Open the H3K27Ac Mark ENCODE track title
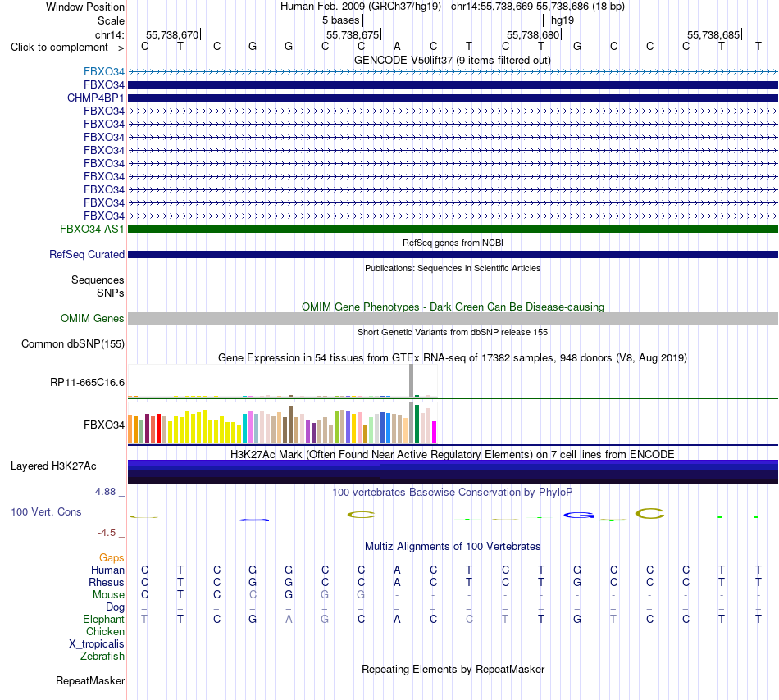This screenshot has height=700, width=779. (x=453, y=455)
